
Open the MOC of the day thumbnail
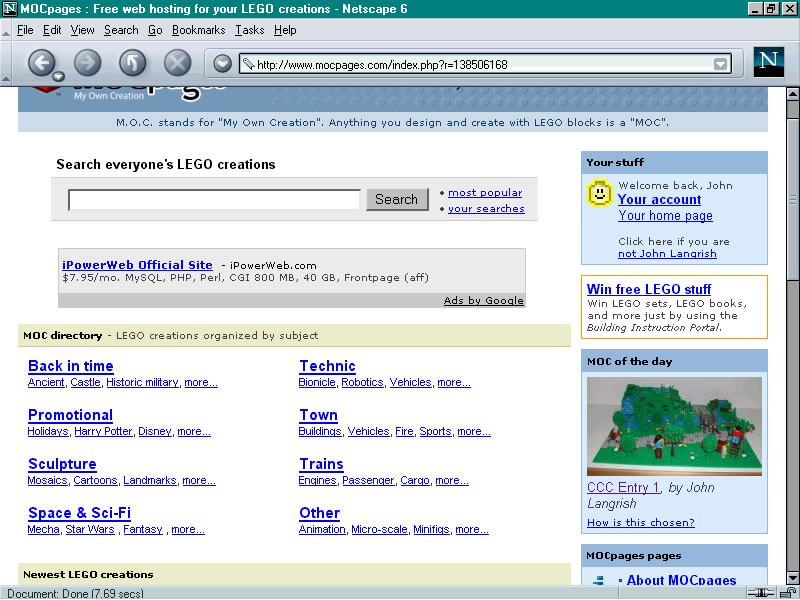coord(674,426)
